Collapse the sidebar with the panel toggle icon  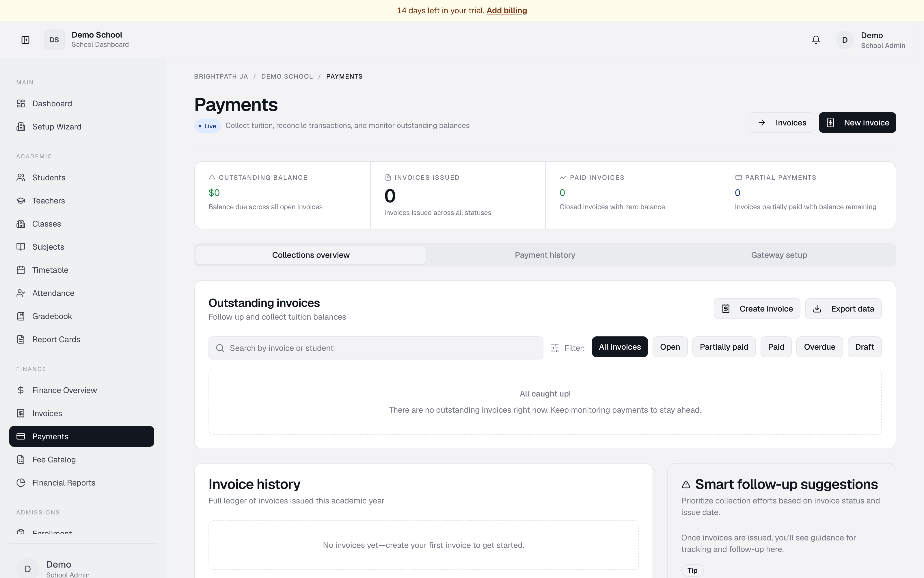(25, 40)
